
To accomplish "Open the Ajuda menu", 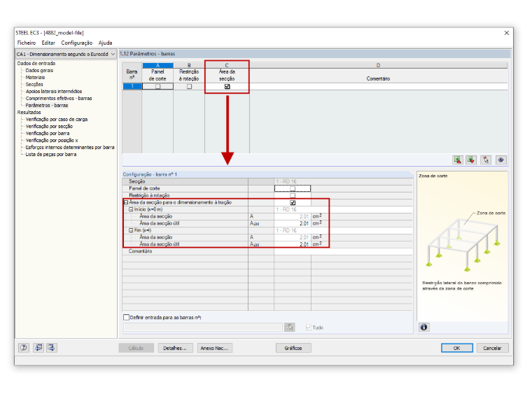I will coord(106,43).
